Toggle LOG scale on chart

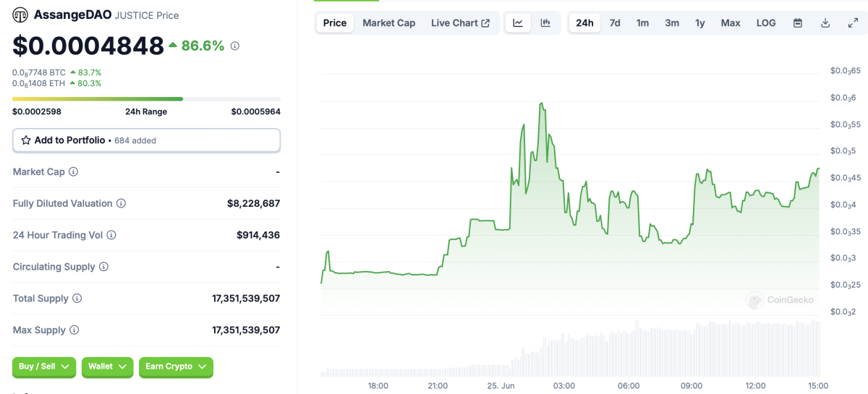click(766, 23)
